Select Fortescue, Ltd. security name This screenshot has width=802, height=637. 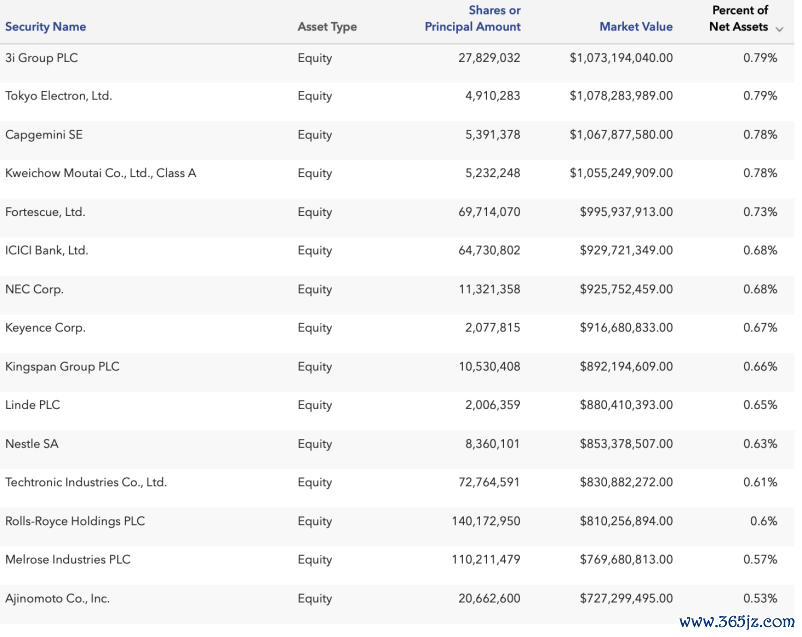(45, 212)
